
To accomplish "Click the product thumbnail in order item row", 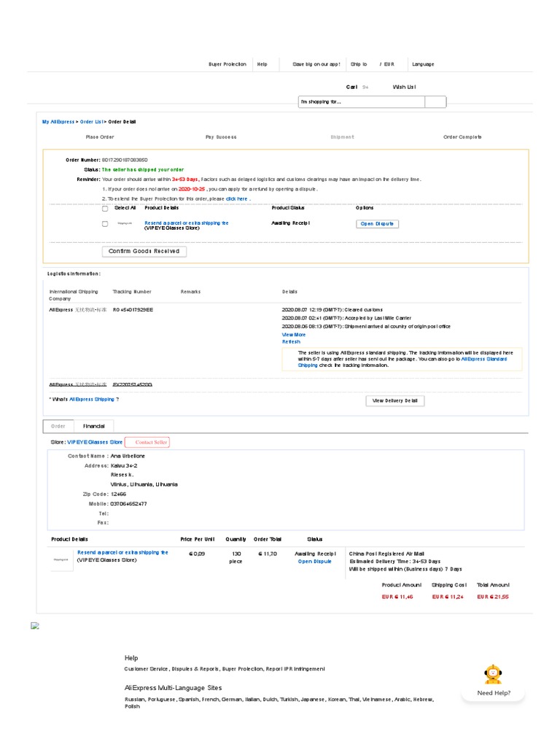I will pos(125,223).
